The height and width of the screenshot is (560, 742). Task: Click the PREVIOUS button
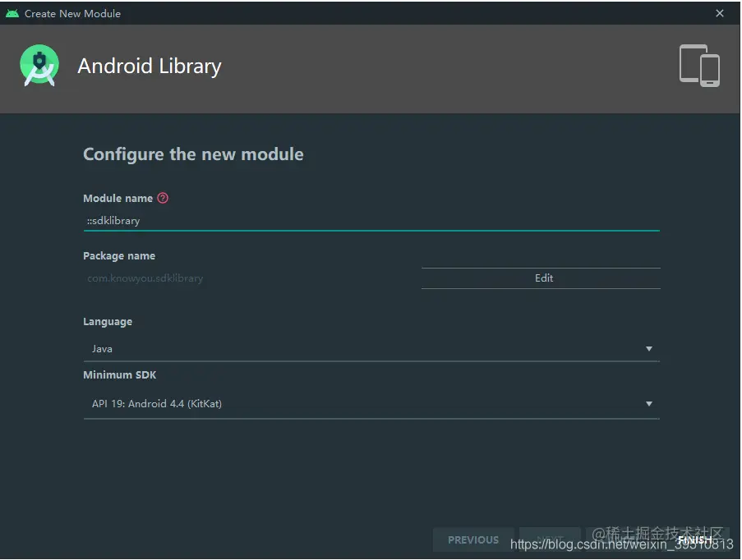pos(473,539)
